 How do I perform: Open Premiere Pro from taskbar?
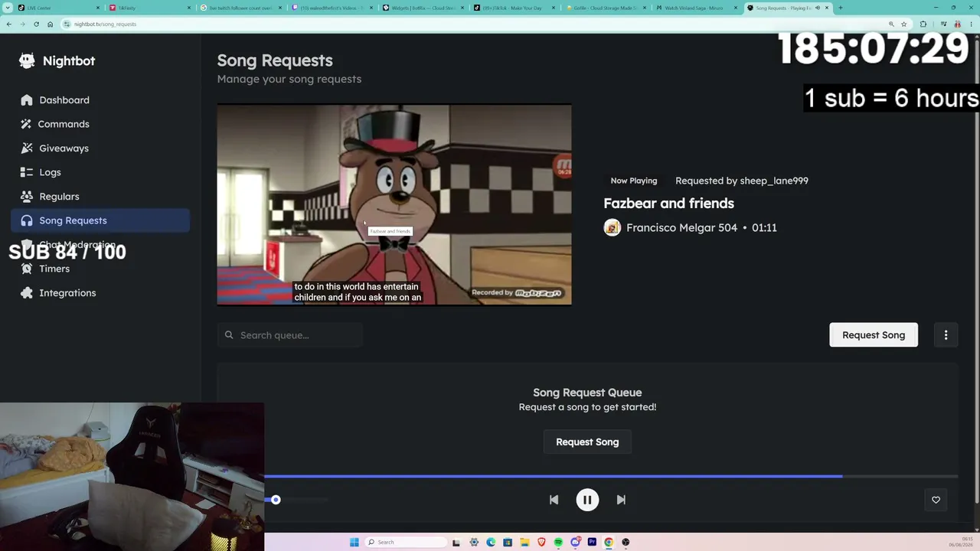[x=592, y=542]
